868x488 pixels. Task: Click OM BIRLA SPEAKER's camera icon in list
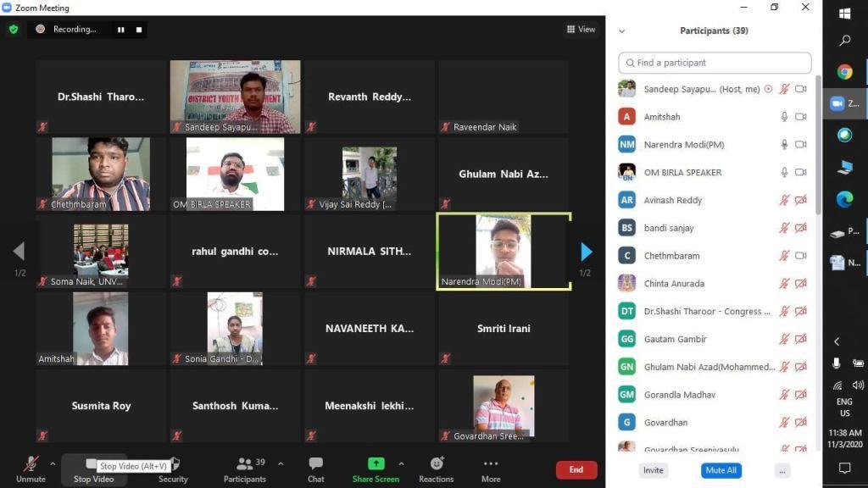pos(800,172)
